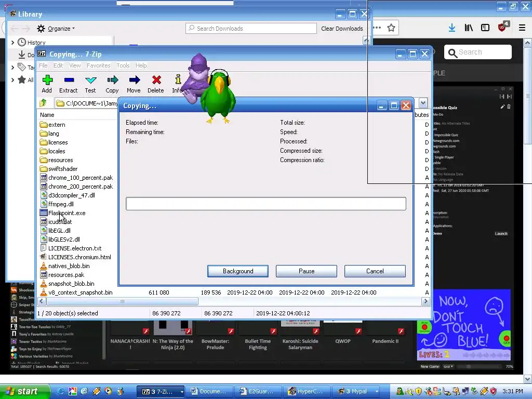This screenshot has width=532, height=399.
Task: Click the Move toolbar icon
Action: pyautogui.click(x=134, y=84)
